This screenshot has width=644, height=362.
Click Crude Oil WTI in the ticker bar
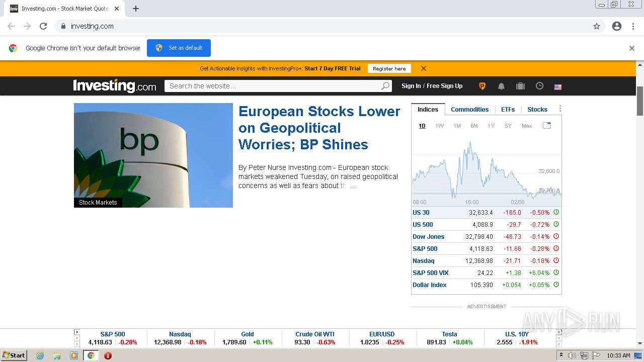click(x=315, y=334)
